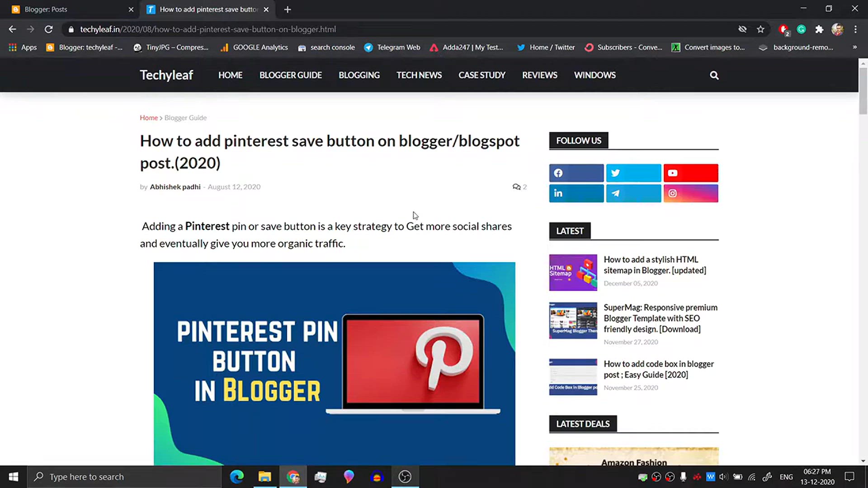Open the code box in blogger article
868x488 pixels.
(659, 369)
